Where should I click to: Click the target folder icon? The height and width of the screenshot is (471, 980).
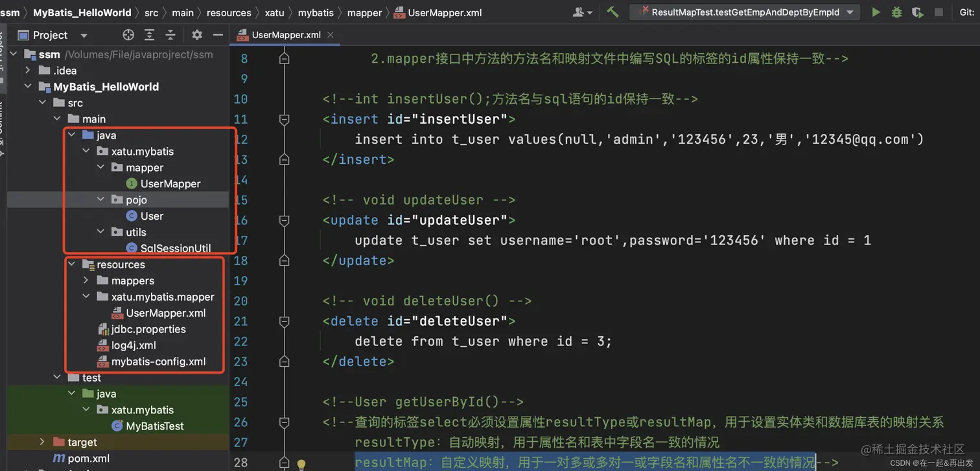[58, 442]
